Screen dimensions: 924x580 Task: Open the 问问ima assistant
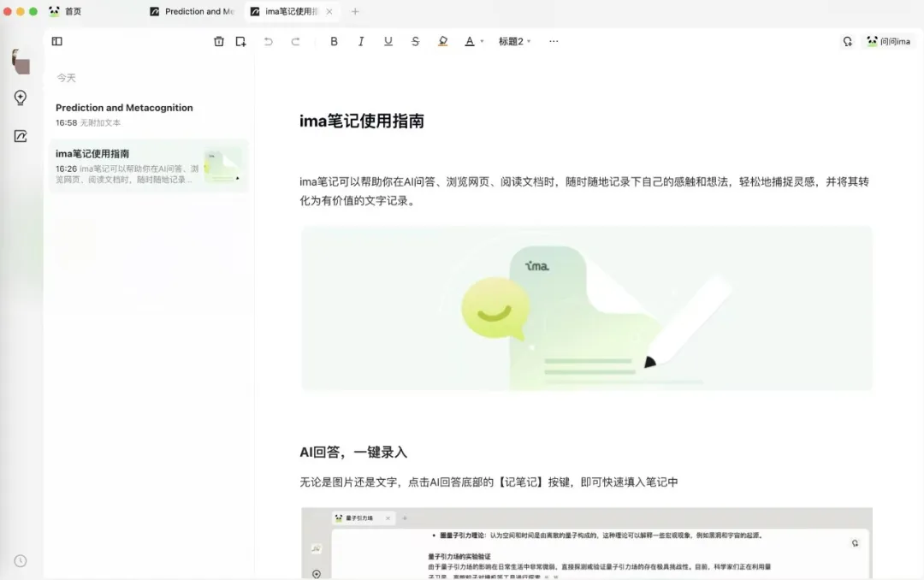point(889,41)
